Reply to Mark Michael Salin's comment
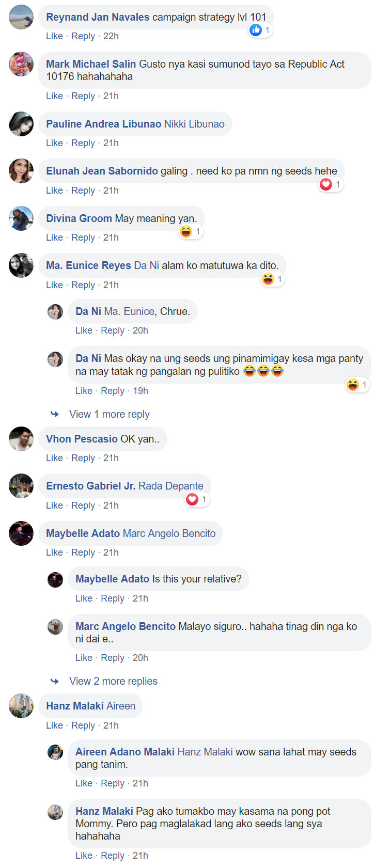Screen dimensions: 390x868 83,96
